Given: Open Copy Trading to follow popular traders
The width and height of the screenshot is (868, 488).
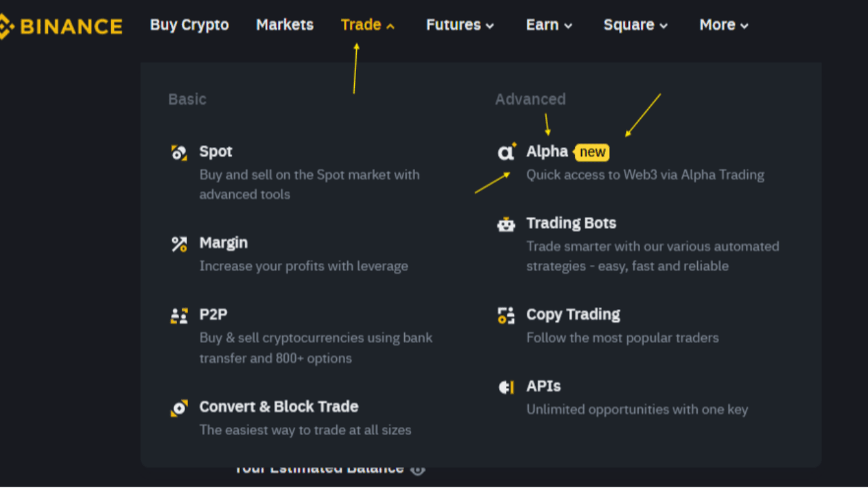Looking at the screenshot, I should pyautogui.click(x=573, y=314).
